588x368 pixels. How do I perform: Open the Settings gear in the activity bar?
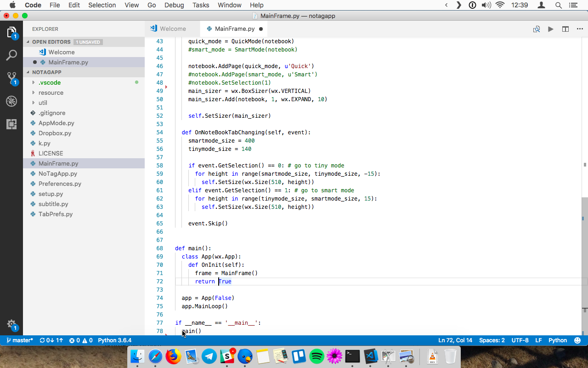(11, 324)
